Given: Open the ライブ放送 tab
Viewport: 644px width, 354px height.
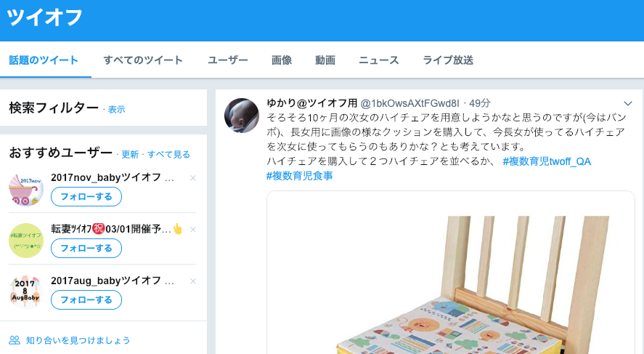Looking at the screenshot, I should pos(448,60).
